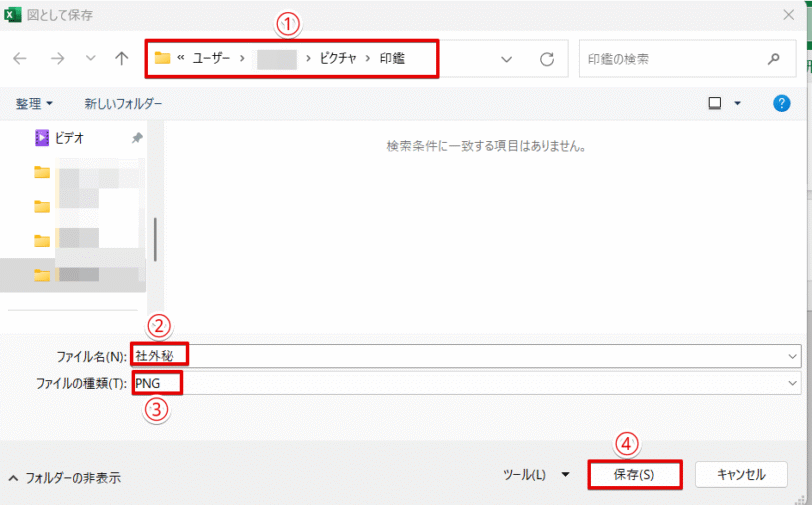Select ユーザー in the address path
The height and width of the screenshot is (505, 812).
(211, 59)
